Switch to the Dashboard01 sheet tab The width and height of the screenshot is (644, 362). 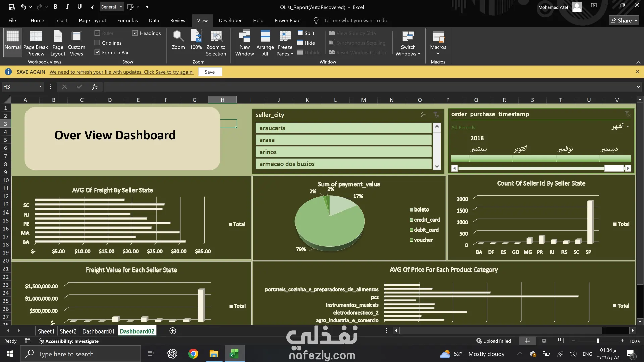98,331
